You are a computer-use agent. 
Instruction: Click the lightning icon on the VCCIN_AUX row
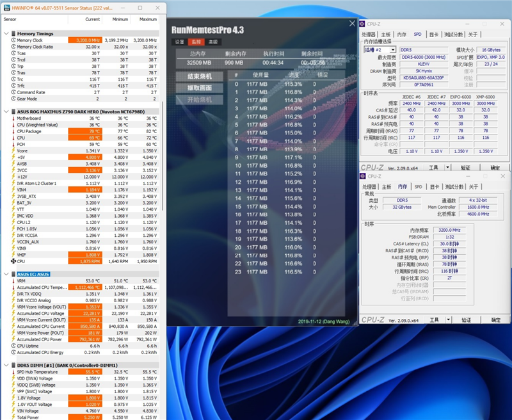[13, 241]
